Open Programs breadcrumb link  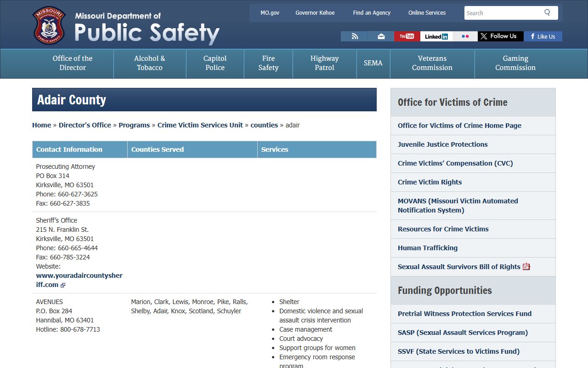(x=134, y=125)
